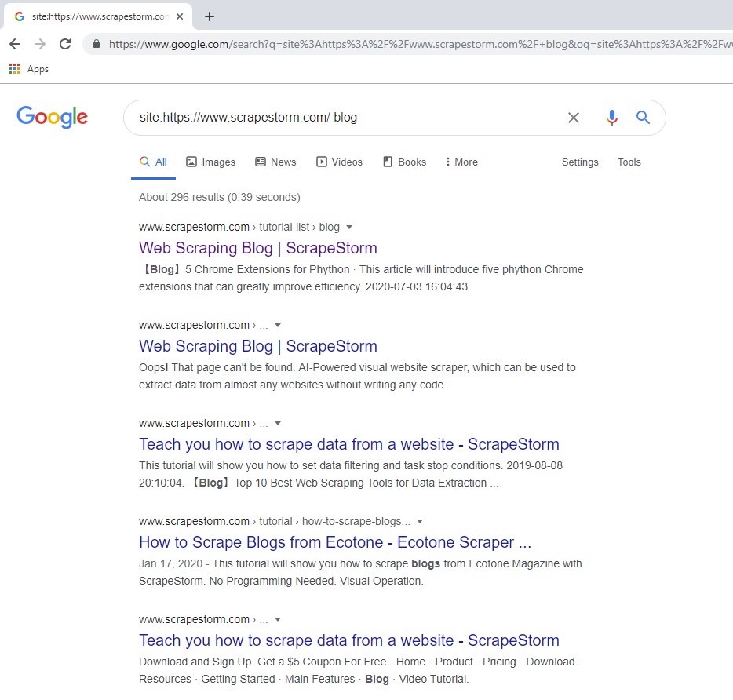Screen dimensions: 733x700
Task: Open first Web Scraping Blog | ScrapeStorm result
Action: pos(258,248)
